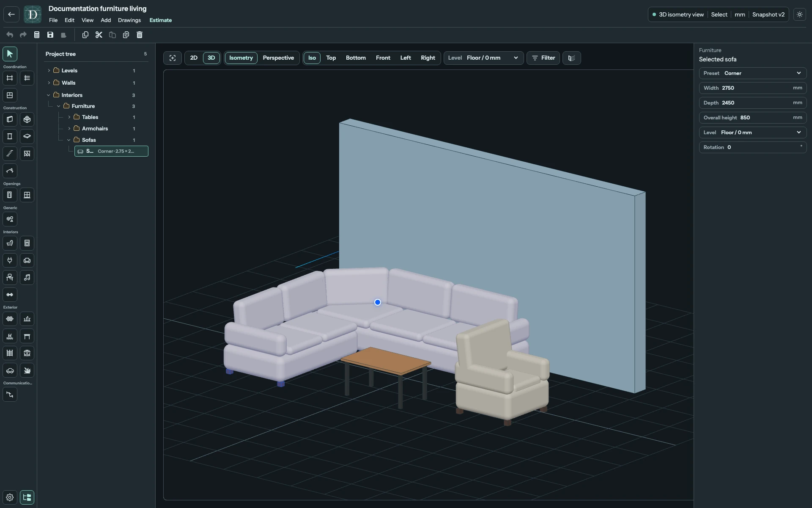Image resolution: width=812 pixels, height=508 pixels.
Task: Choose the roof tool
Action: click(10, 171)
